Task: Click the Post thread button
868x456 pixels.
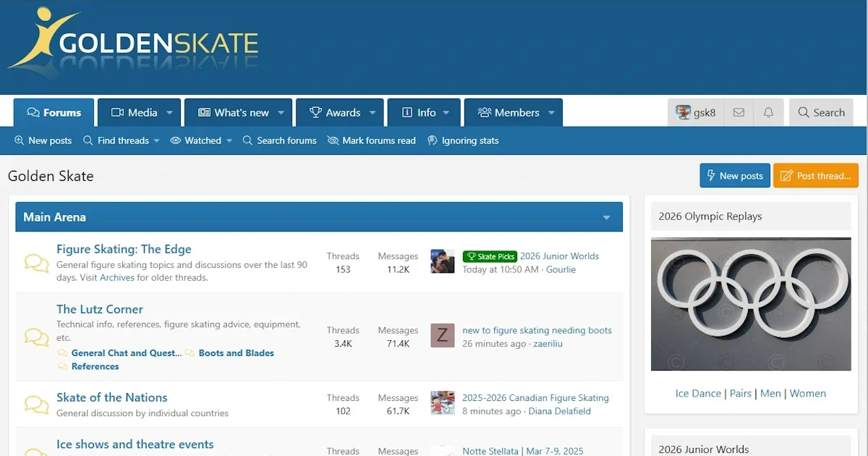Action: 816,175
